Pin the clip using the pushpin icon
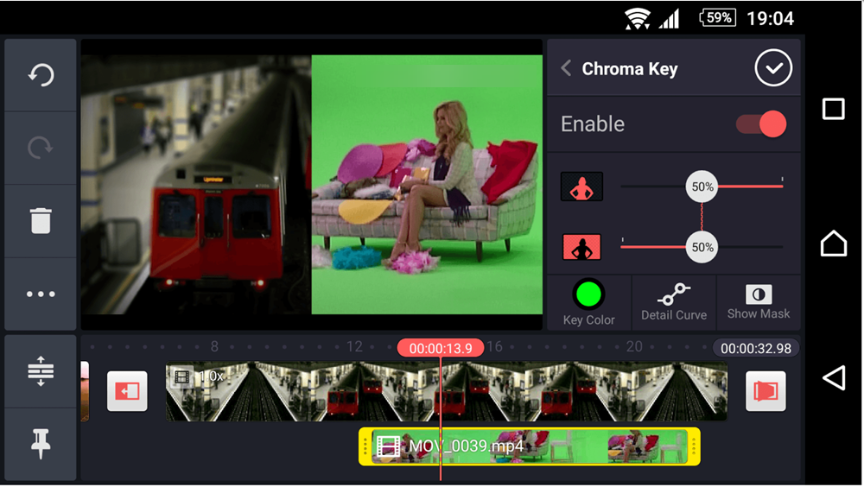Screen dimensions: 864x487 click(x=40, y=443)
